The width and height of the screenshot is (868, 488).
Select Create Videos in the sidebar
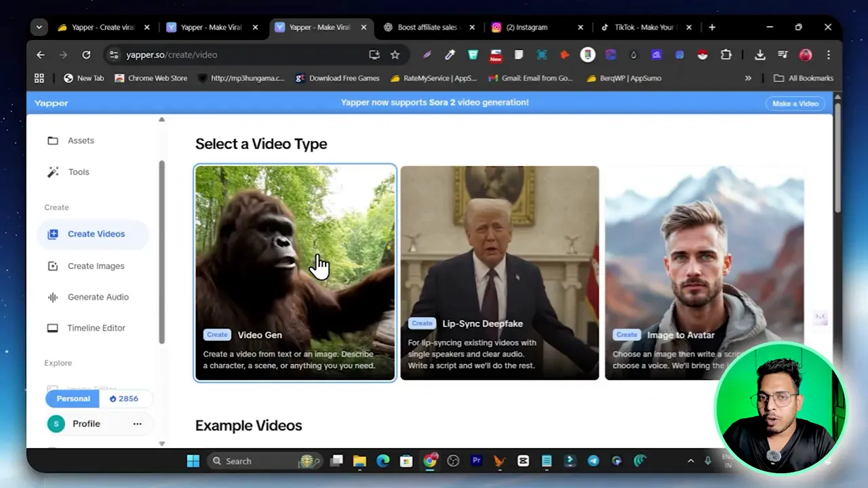[96, 234]
